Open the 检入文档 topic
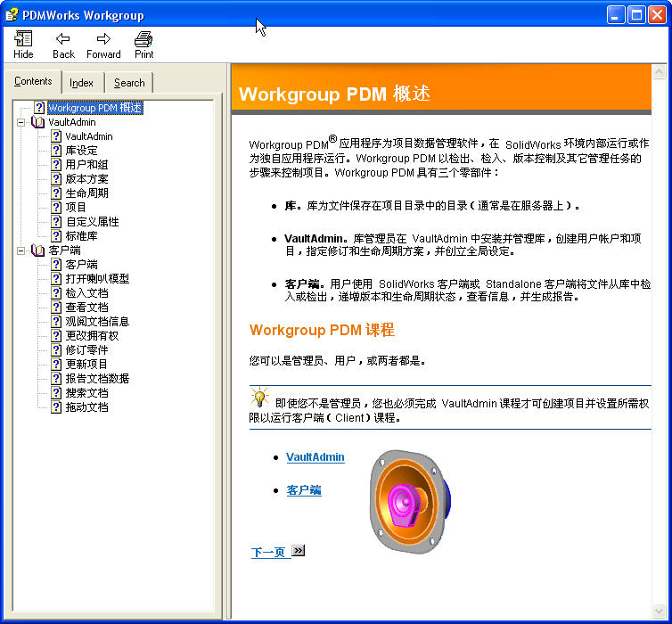 point(86,292)
